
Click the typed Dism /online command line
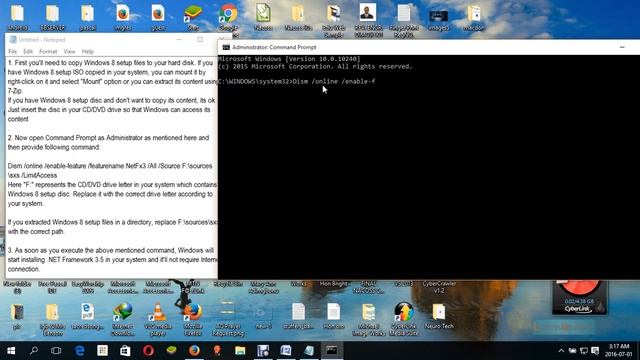[x=296, y=81]
